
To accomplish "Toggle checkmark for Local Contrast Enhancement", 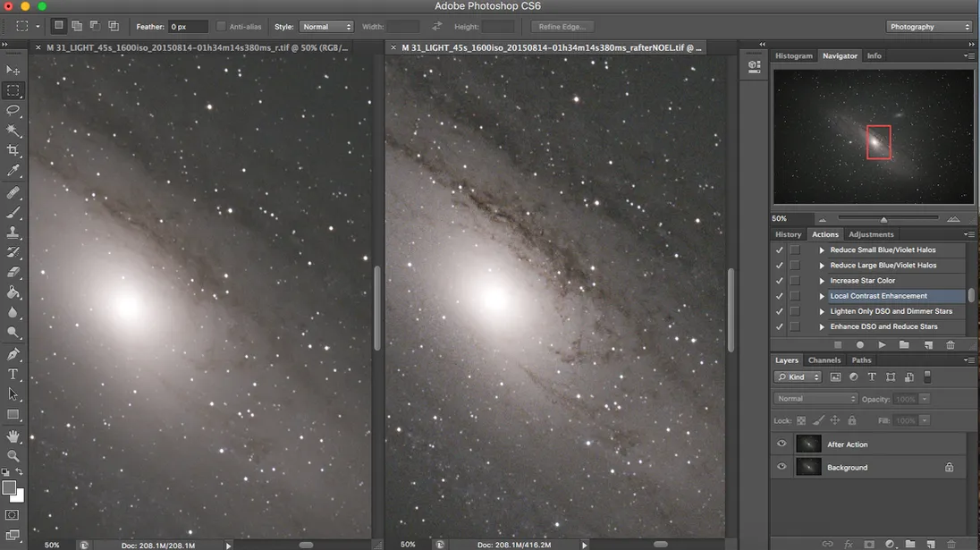I will (x=780, y=296).
